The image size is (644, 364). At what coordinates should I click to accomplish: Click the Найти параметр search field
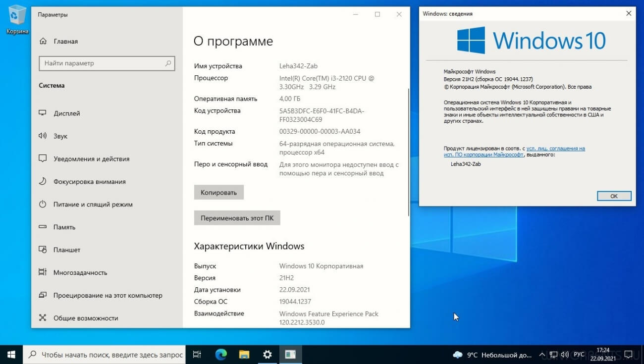(x=107, y=63)
